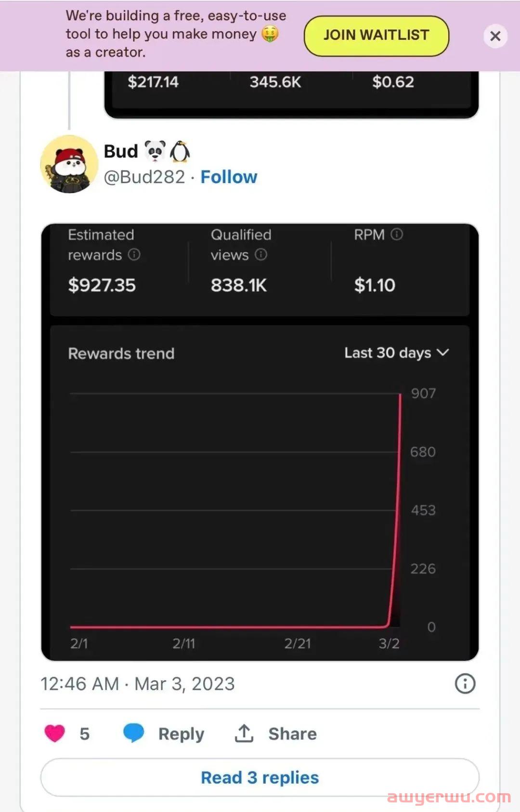Image resolution: width=520 pixels, height=812 pixels.
Task: Click info icon next to Estimated rewards
Action: tap(134, 254)
